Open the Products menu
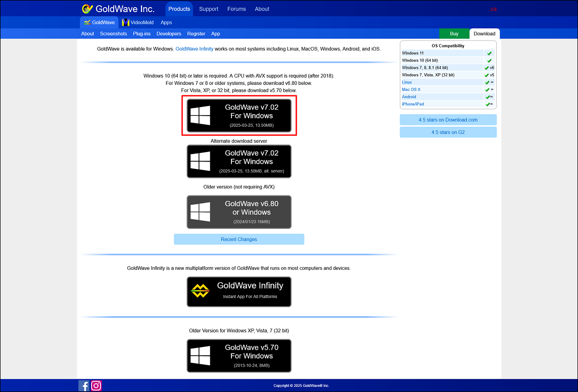The width and height of the screenshot is (578, 392). point(179,9)
